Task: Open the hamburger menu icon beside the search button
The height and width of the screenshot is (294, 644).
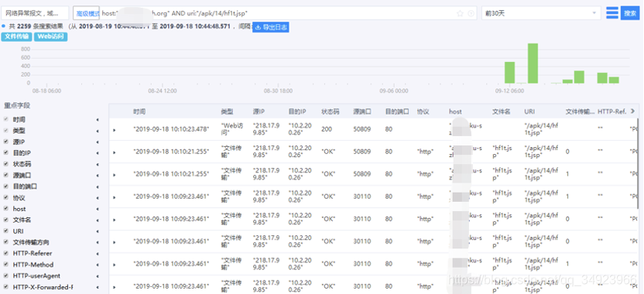Action: pyautogui.click(x=612, y=12)
